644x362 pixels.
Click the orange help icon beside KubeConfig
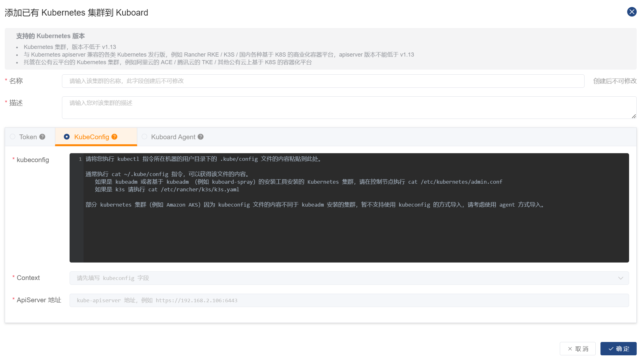pos(114,137)
